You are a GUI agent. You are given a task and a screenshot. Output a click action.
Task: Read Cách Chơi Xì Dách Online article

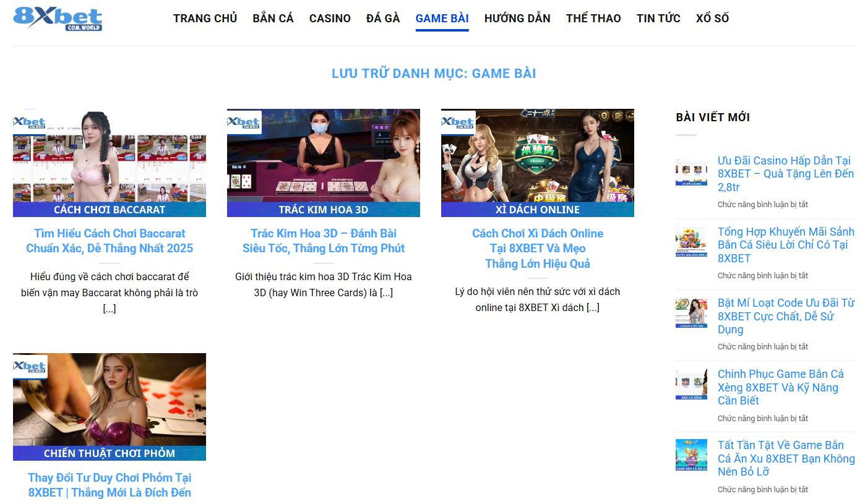click(x=537, y=248)
